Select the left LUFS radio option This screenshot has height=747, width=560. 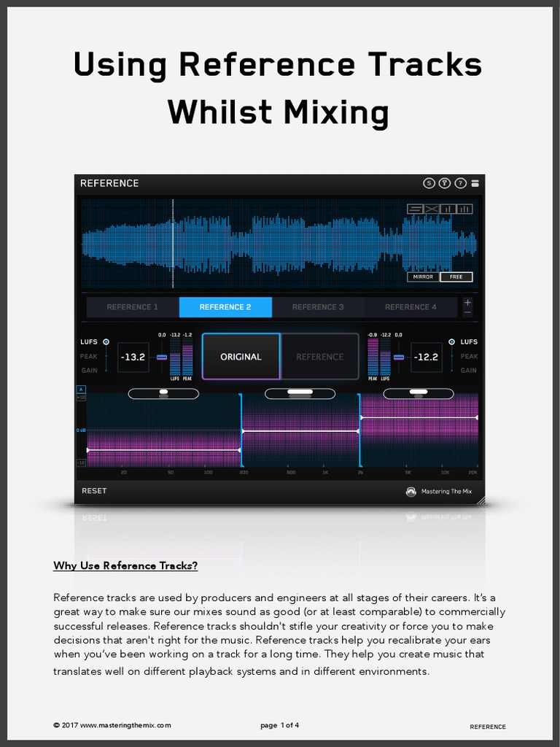106,341
